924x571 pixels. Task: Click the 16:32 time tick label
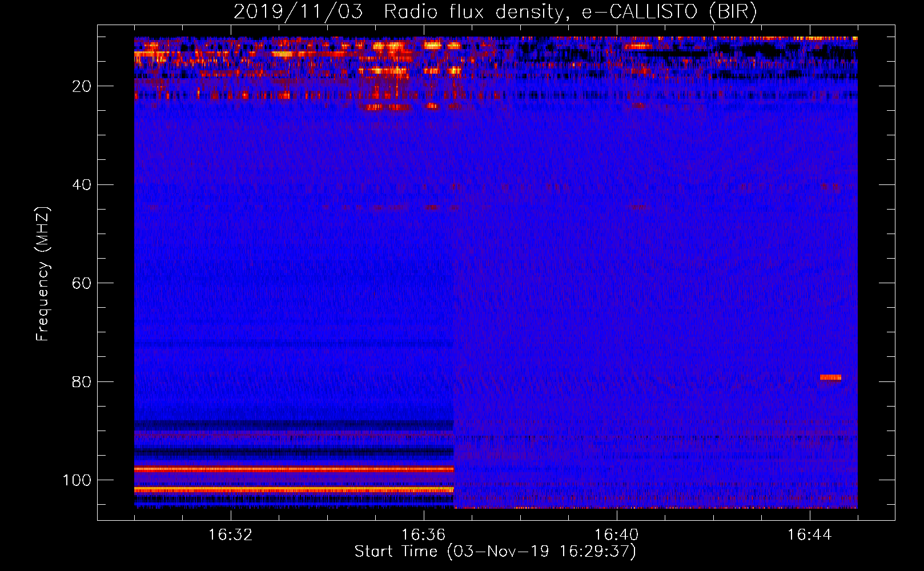(x=231, y=535)
